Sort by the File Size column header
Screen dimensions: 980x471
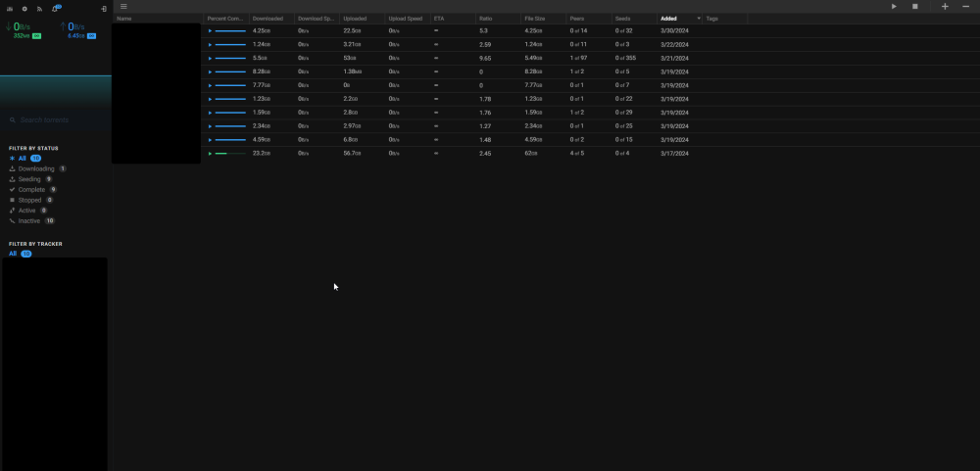click(x=543, y=19)
